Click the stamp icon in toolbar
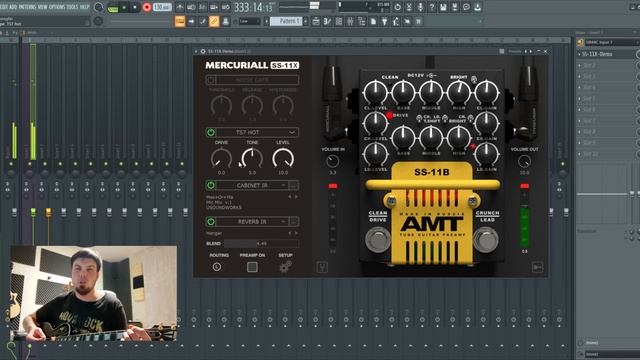This screenshot has width=640, height=360. tap(225, 21)
